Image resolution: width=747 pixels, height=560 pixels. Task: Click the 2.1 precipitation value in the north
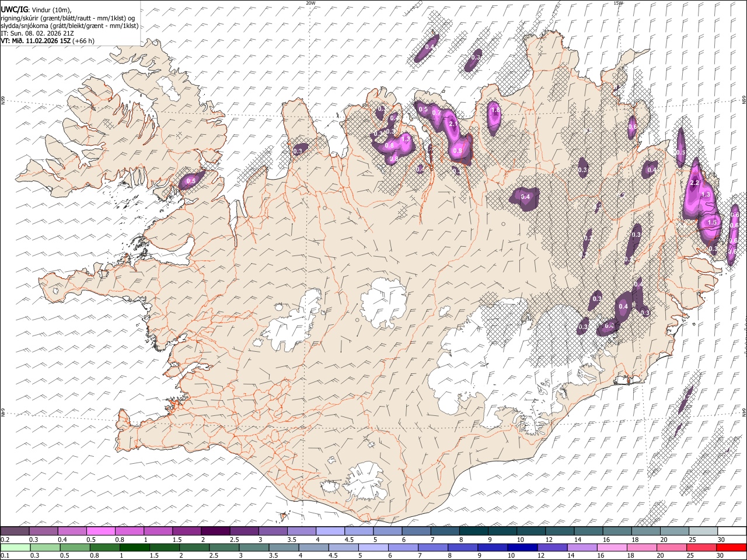(453, 124)
